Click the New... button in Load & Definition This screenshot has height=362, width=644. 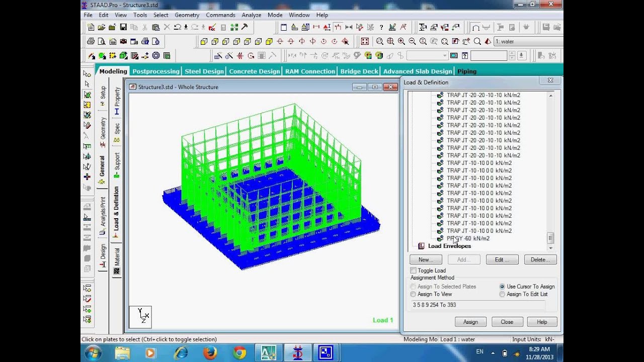pos(426,259)
